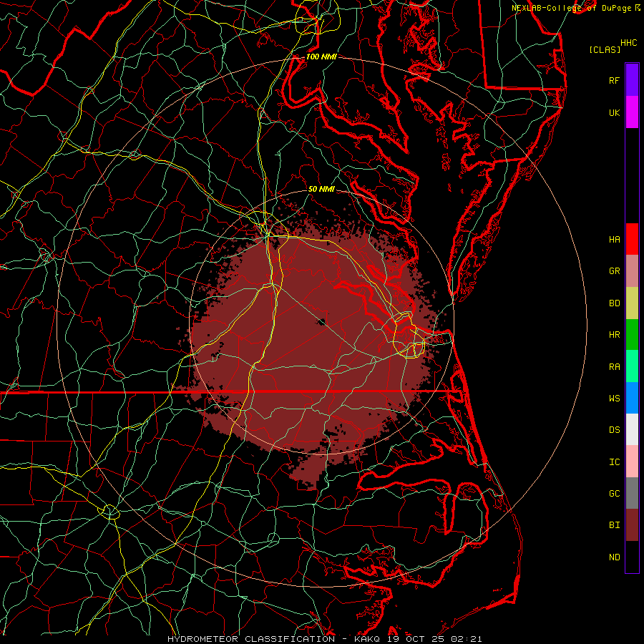Click the 'WS' legend label
This screenshot has width=644, height=644.
[615, 399]
